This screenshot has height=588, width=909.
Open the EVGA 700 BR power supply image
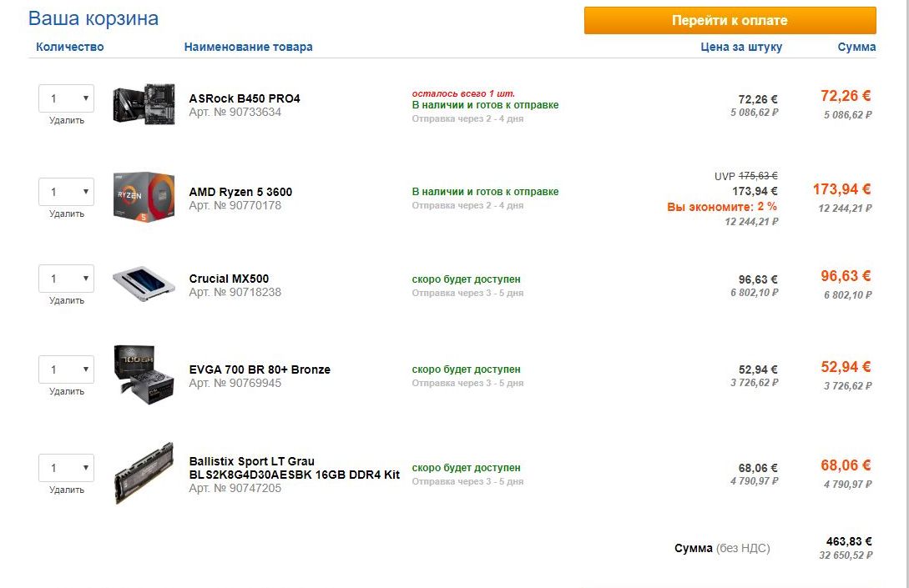pos(144,371)
